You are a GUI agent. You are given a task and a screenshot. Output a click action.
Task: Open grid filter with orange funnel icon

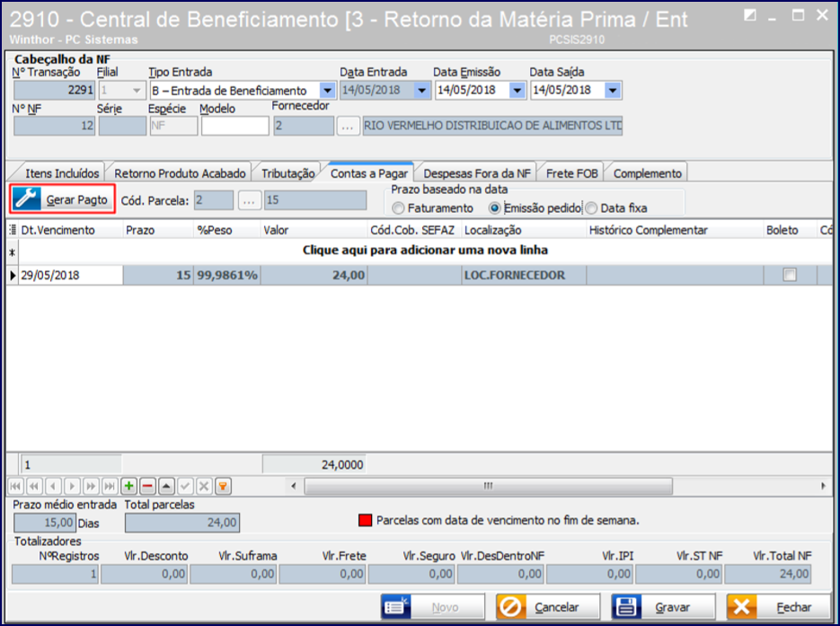click(223, 486)
